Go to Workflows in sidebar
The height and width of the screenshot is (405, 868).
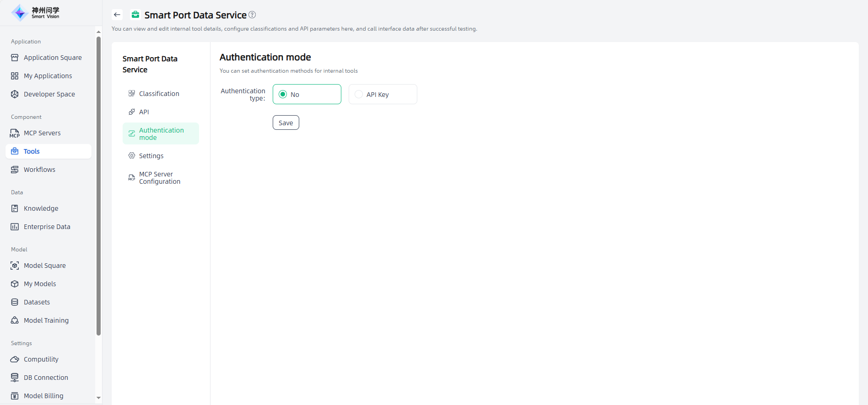pyautogui.click(x=39, y=170)
